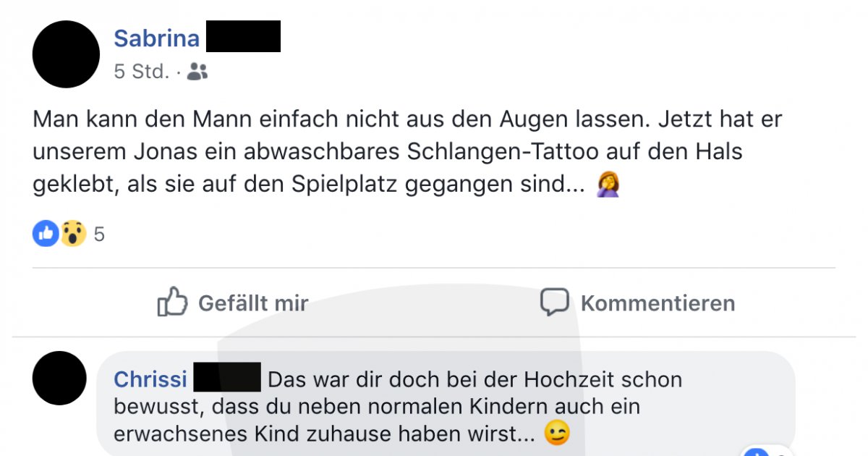Open the blue like reaction icon under the post
The image size is (868, 456).
pyautogui.click(x=46, y=233)
